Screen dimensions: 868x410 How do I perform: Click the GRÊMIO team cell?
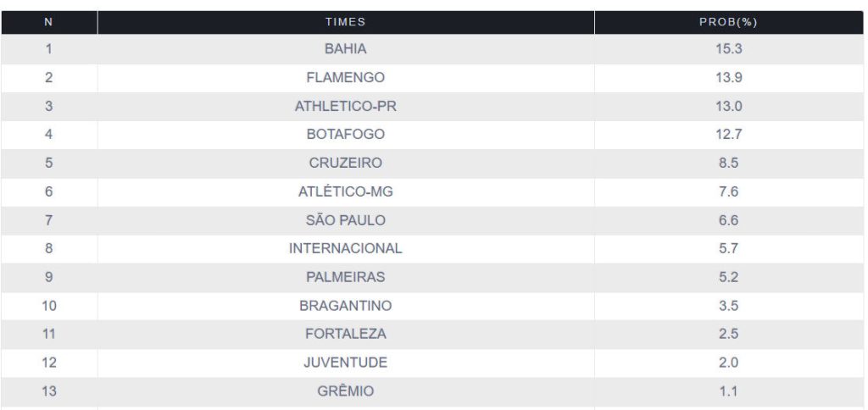pyautogui.click(x=345, y=391)
